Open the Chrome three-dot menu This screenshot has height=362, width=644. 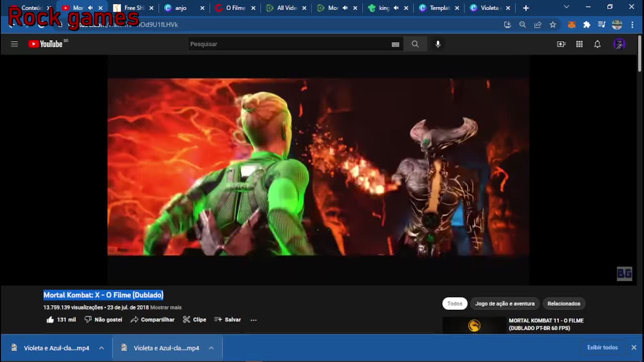pyautogui.click(x=632, y=25)
